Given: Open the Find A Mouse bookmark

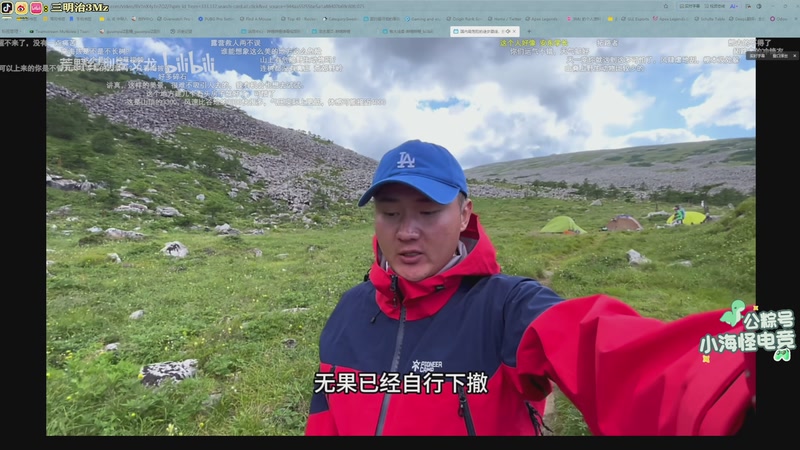Looking at the screenshot, I should 256,19.
